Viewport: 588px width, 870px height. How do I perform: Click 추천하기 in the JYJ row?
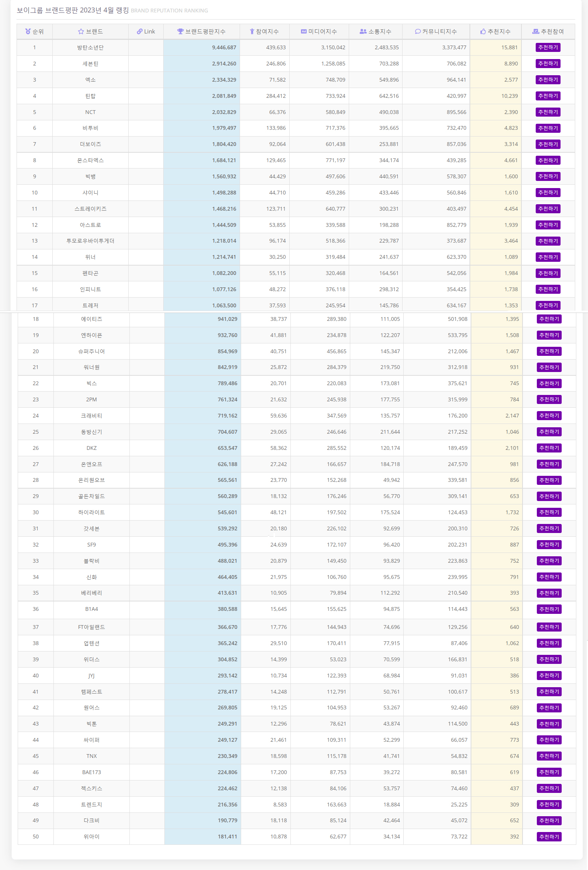549,676
